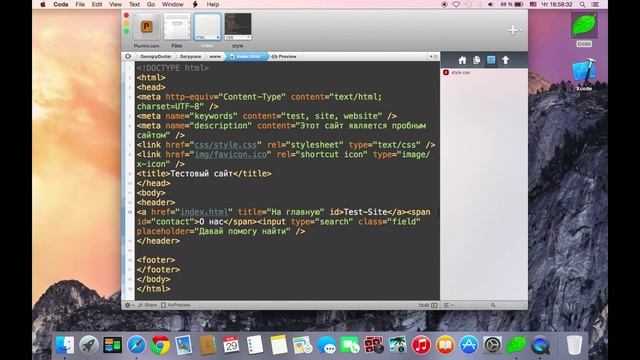Click the </header> closing tag line

pyautogui.click(x=158, y=241)
